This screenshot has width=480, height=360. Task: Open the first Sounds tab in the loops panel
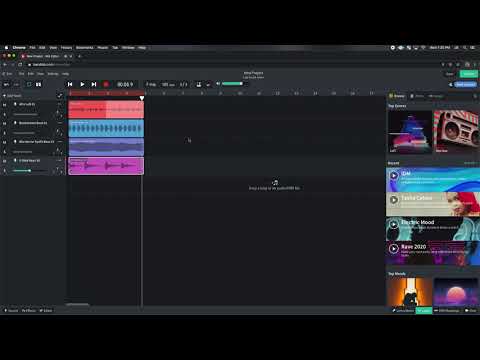397,96
